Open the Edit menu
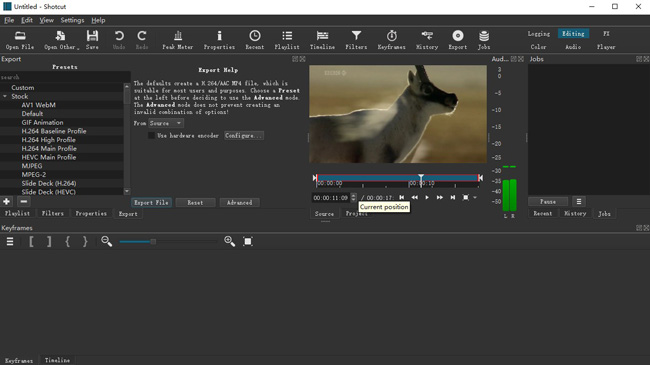Image resolution: width=650 pixels, height=365 pixels. pos(27,20)
